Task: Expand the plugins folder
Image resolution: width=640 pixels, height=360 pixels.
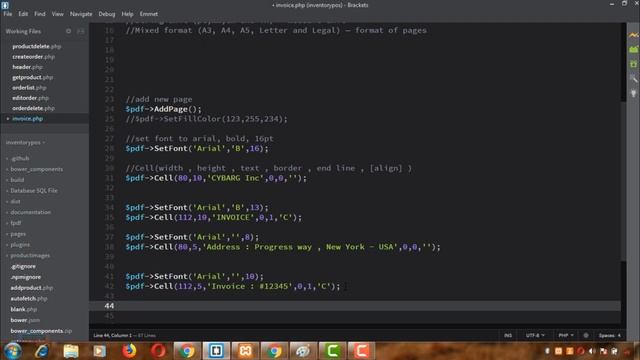Action: 20,245
